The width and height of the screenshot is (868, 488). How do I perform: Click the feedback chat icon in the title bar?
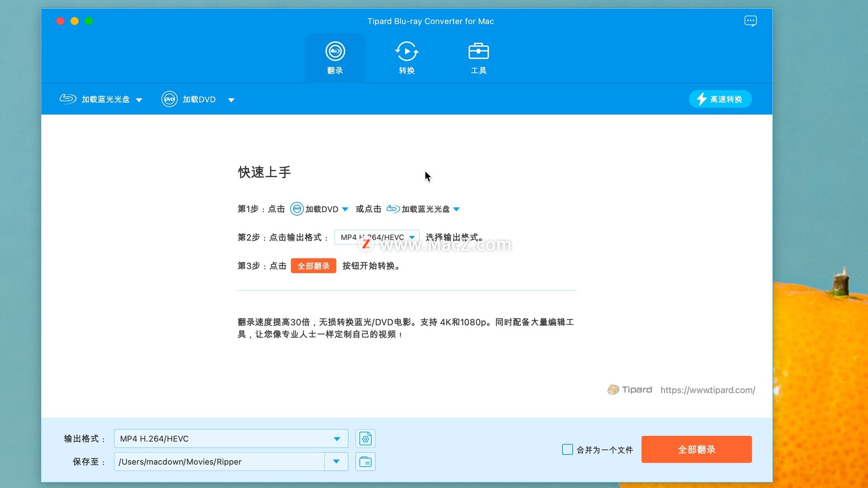click(x=750, y=21)
